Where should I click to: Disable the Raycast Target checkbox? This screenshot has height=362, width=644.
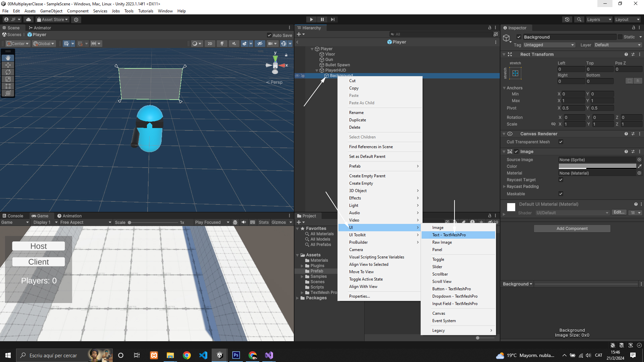click(561, 180)
